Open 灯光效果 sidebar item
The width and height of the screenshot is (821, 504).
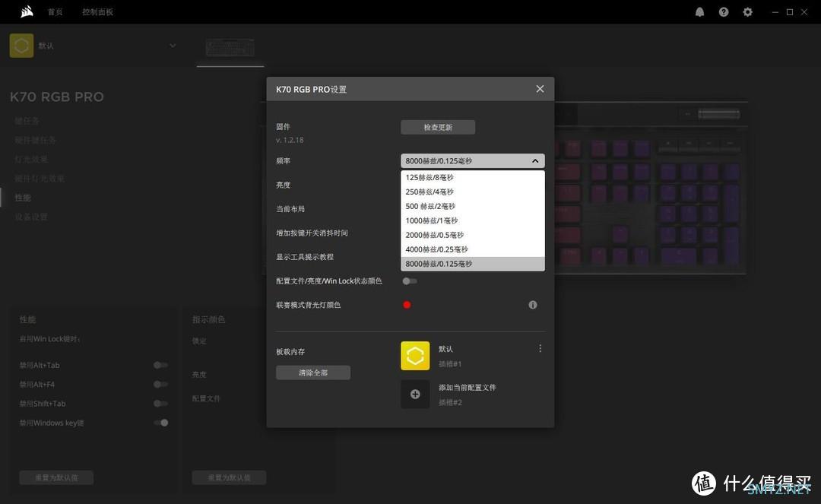point(31,159)
